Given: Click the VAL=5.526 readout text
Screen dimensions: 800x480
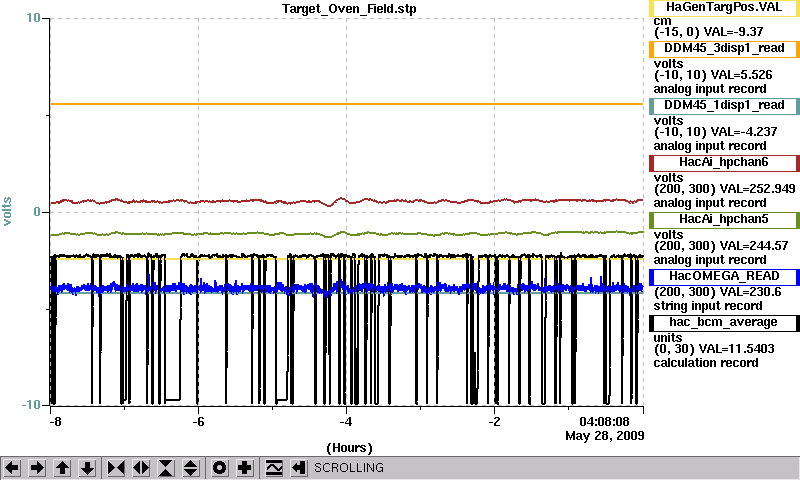Looking at the screenshot, I should [741, 75].
